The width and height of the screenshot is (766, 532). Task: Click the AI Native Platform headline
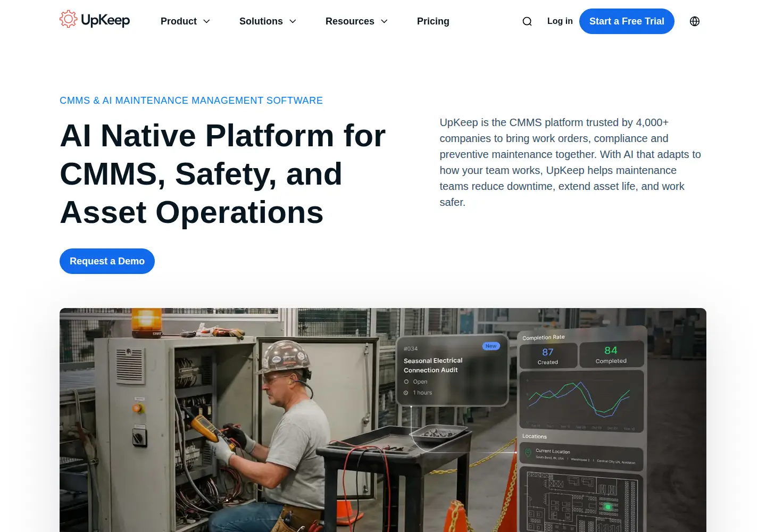[x=223, y=174]
